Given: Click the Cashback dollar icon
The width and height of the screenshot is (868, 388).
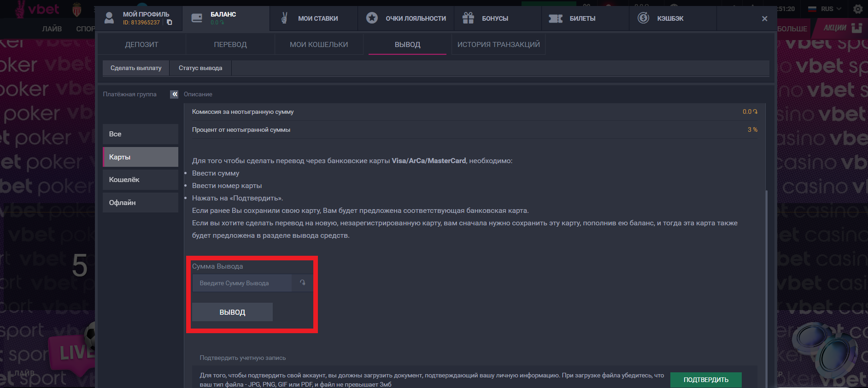Looking at the screenshot, I should [x=644, y=18].
